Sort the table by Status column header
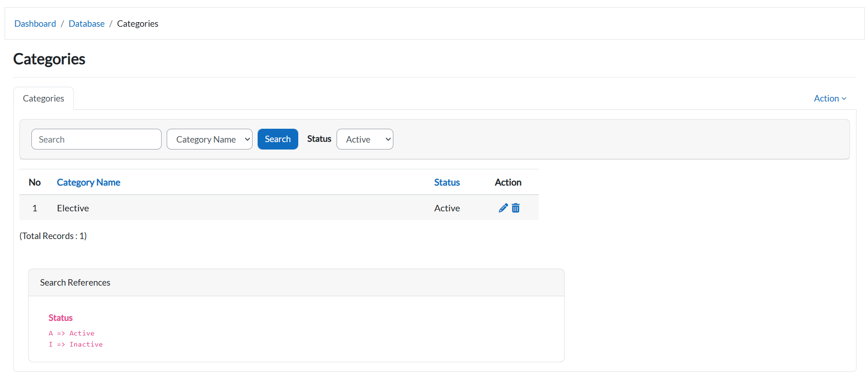 pyautogui.click(x=446, y=182)
